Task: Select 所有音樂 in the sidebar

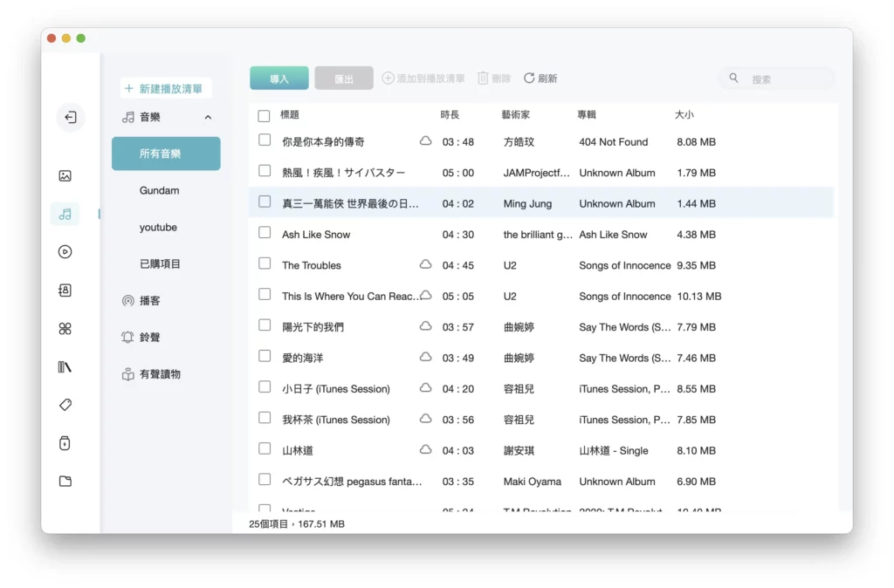Action: [166, 154]
